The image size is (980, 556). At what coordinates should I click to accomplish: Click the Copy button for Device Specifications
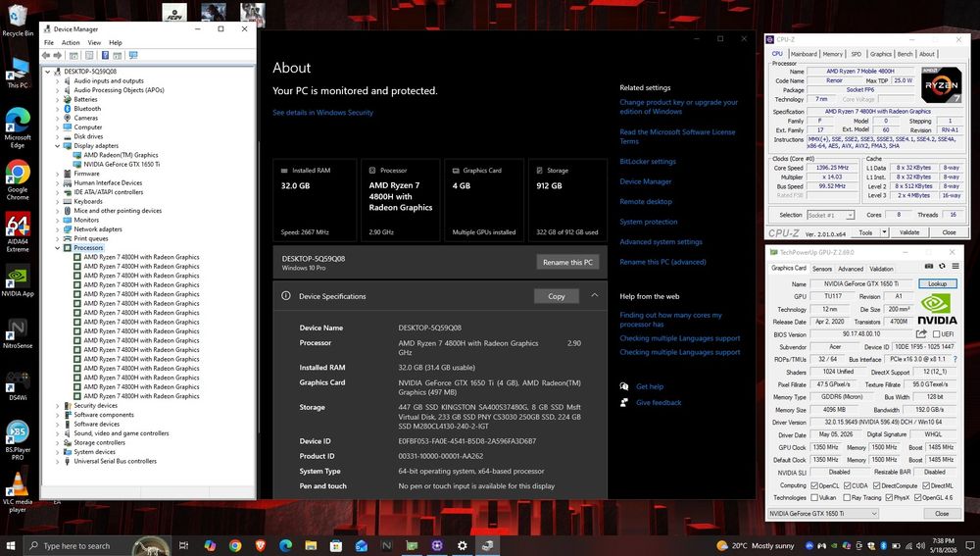(x=557, y=296)
